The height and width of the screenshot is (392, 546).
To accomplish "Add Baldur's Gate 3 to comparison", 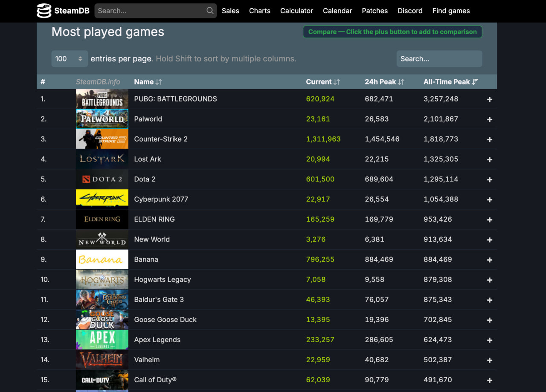I will [x=490, y=300].
